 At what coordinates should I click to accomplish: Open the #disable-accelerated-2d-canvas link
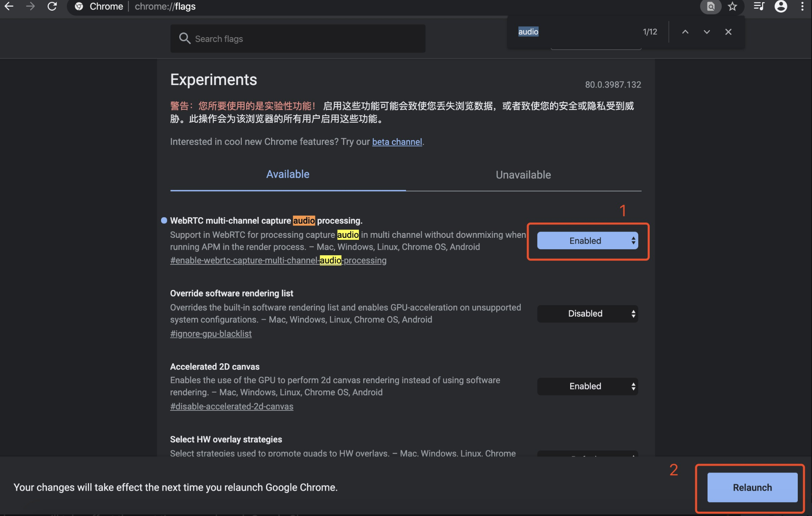(231, 406)
